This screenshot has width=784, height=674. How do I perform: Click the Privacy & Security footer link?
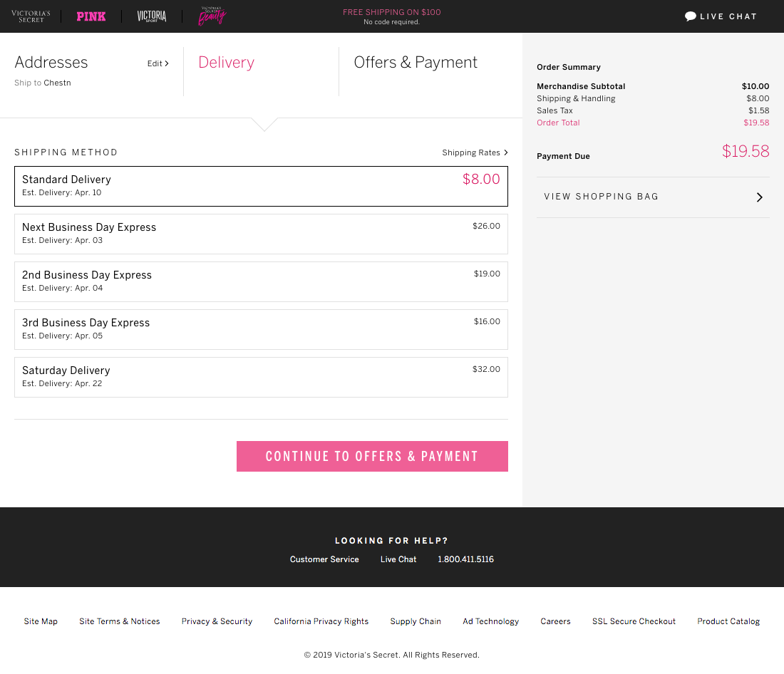(x=217, y=621)
